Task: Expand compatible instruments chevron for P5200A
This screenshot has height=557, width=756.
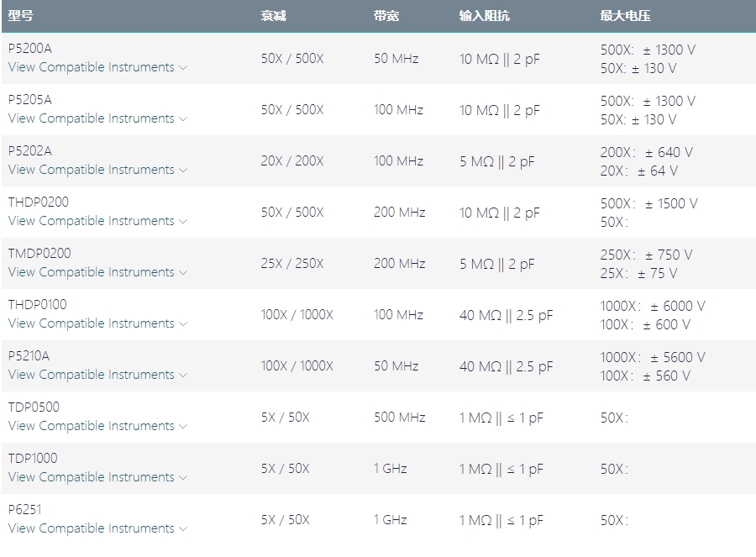Action: 183,68
